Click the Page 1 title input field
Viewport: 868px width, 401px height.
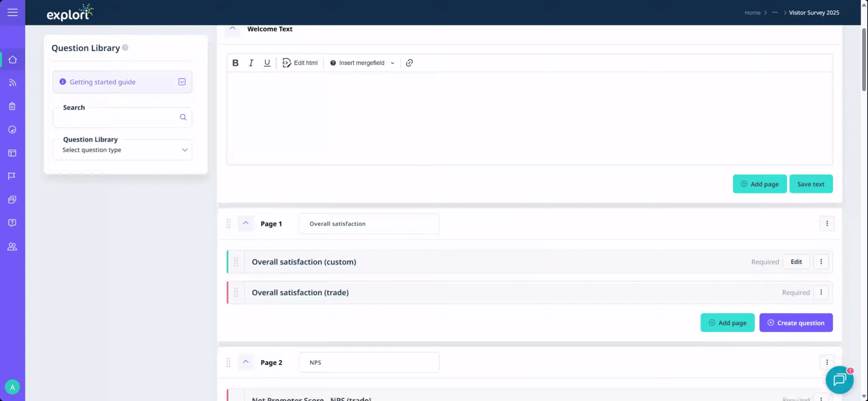369,224
